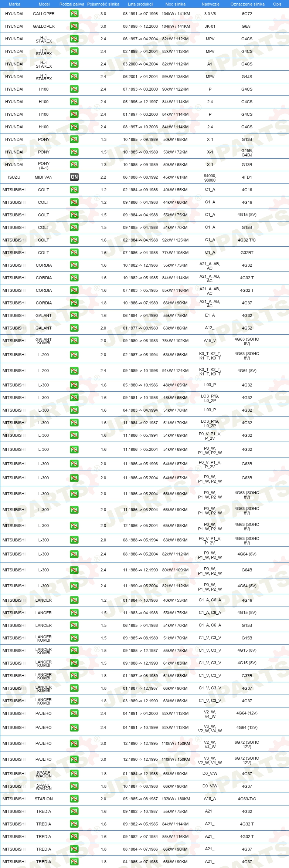Click petrol icon in H-1 STAREX A1 body row
289x868 pixels.
pos(74,64)
